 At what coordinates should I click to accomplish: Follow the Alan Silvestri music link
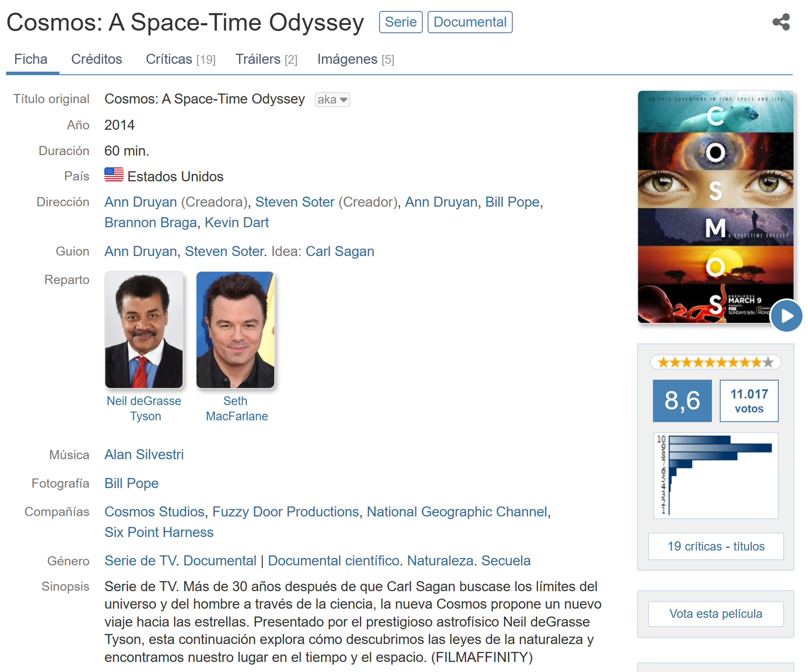pos(144,455)
